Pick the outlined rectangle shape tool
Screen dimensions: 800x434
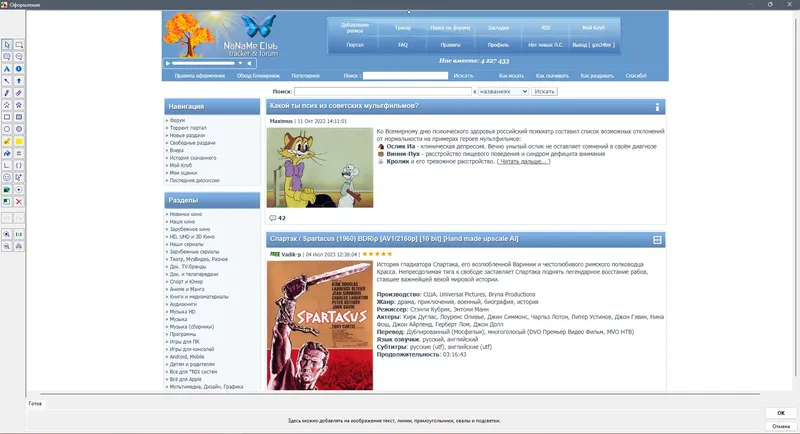pos(7,117)
